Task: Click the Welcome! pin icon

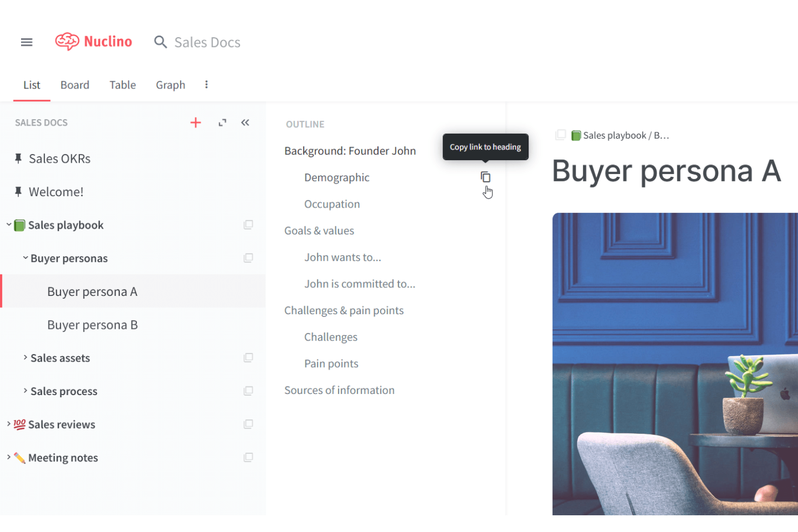Action: tap(18, 192)
